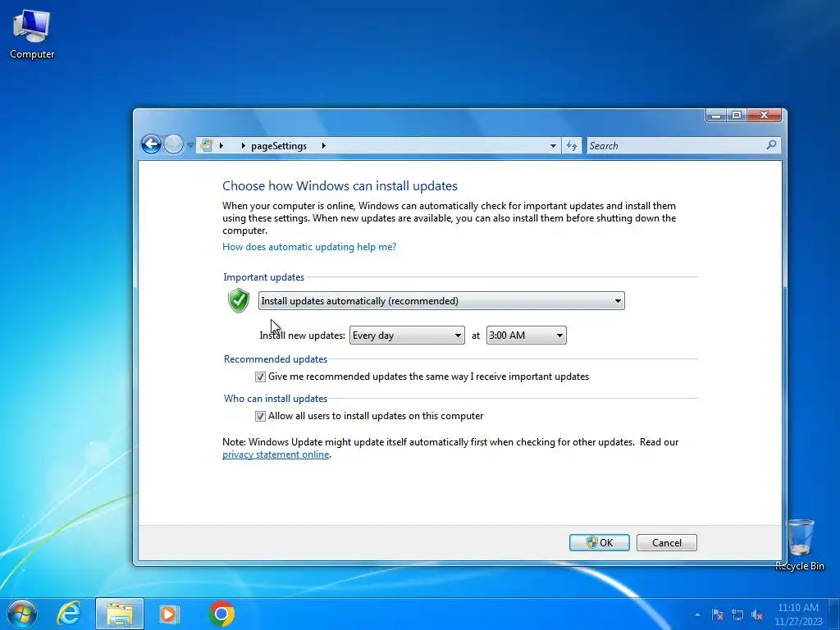Screen dimensions: 840x630
Task: Click the Control Panel icon in address bar
Action: pyautogui.click(x=207, y=145)
